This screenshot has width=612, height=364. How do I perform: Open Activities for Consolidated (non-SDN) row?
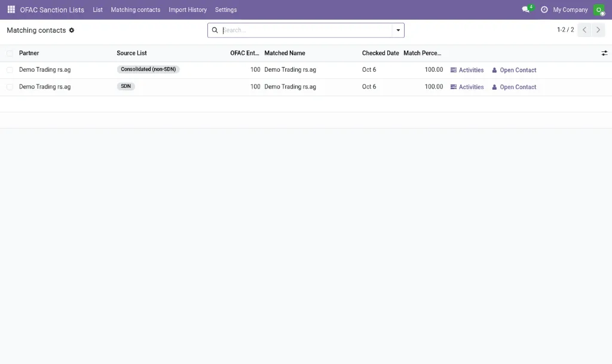coord(467,70)
